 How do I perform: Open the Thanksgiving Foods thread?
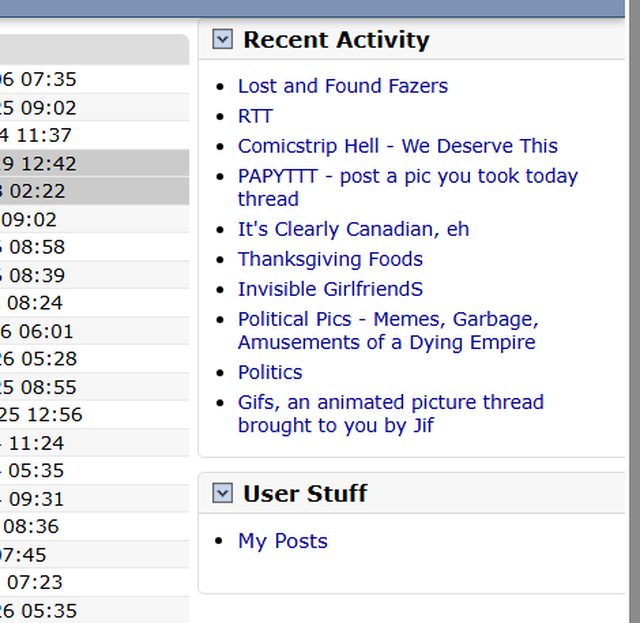pyautogui.click(x=330, y=259)
